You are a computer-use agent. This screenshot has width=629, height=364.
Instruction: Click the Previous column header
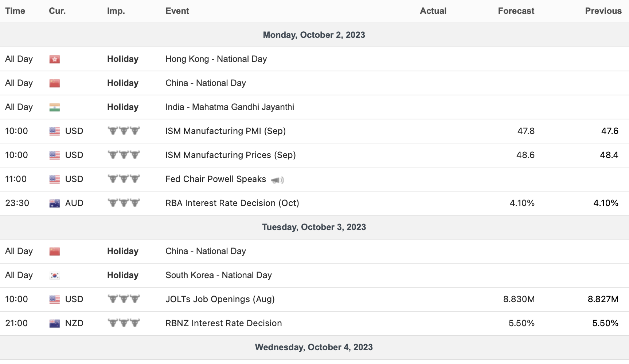(x=603, y=11)
